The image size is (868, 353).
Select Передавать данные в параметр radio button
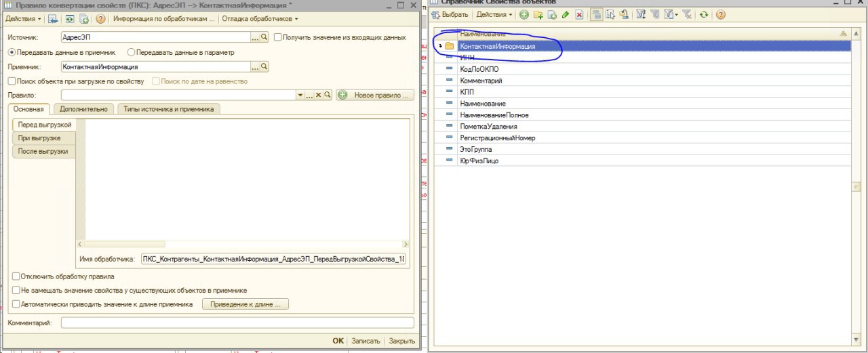pos(131,51)
